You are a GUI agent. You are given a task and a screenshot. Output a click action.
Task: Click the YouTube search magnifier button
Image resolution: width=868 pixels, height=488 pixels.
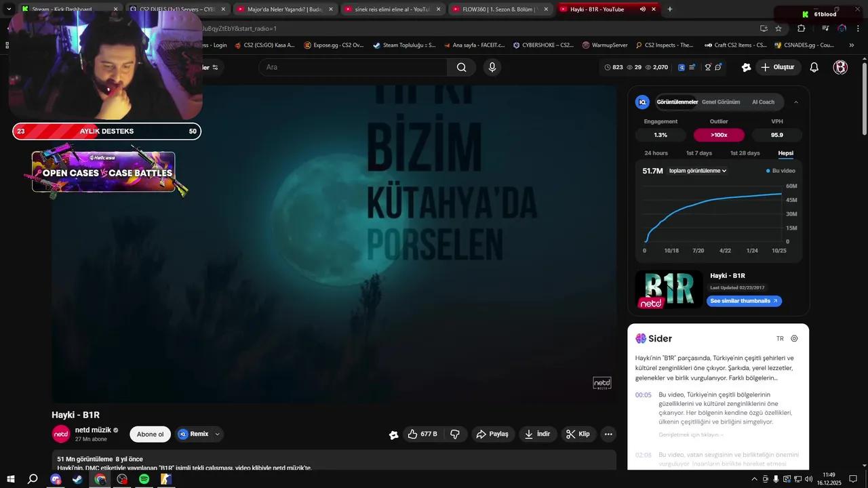tap(461, 67)
